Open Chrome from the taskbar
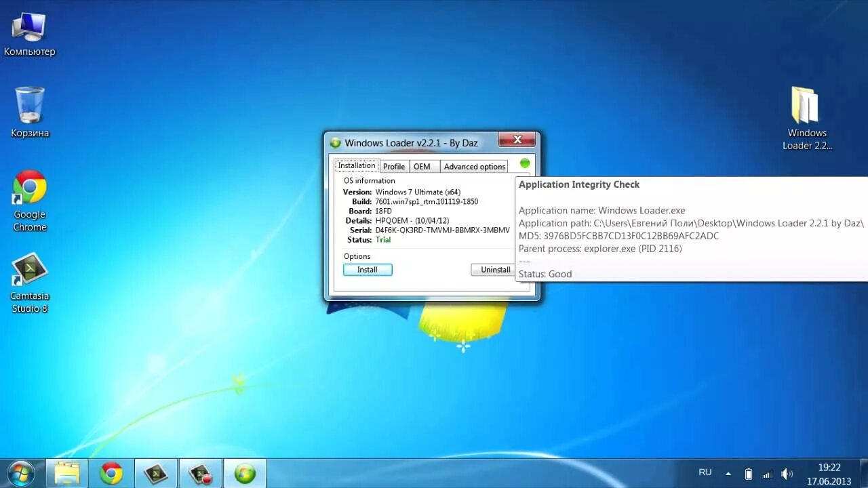 point(111,473)
